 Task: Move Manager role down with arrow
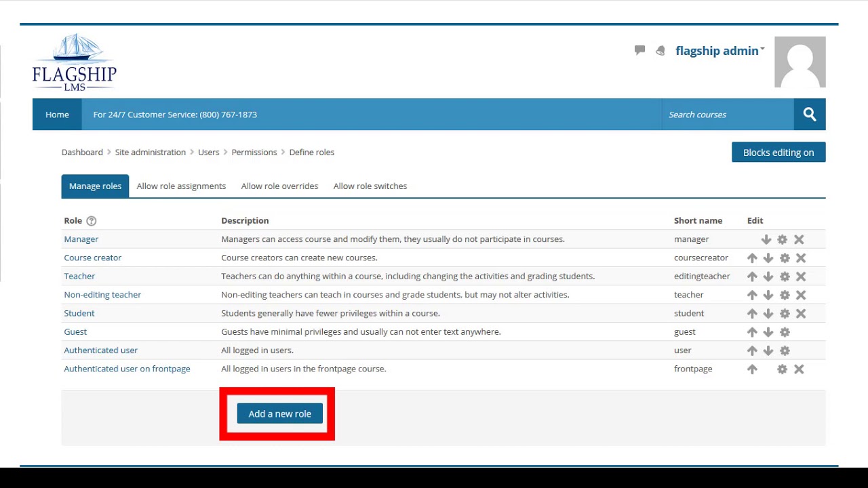pyautogui.click(x=766, y=239)
